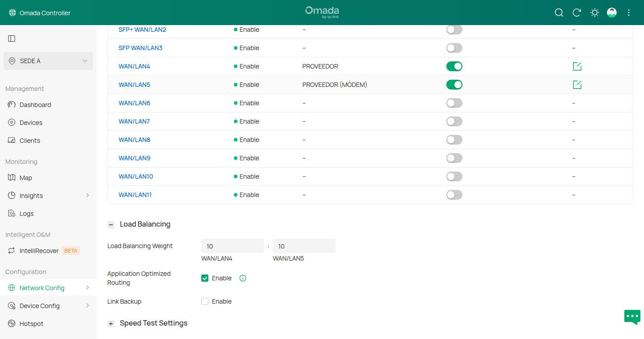Enable the WAN/LAN11 toggle
This screenshot has height=339, width=644.
454,195
